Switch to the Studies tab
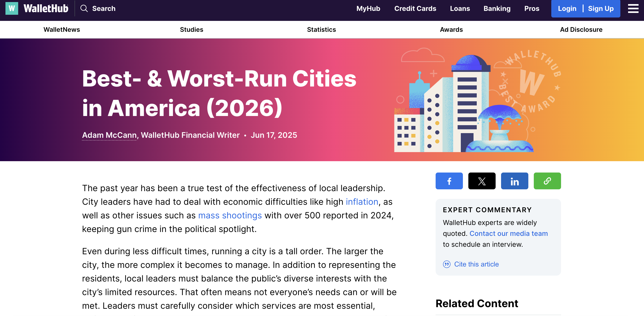The width and height of the screenshot is (644, 316). click(x=192, y=30)
